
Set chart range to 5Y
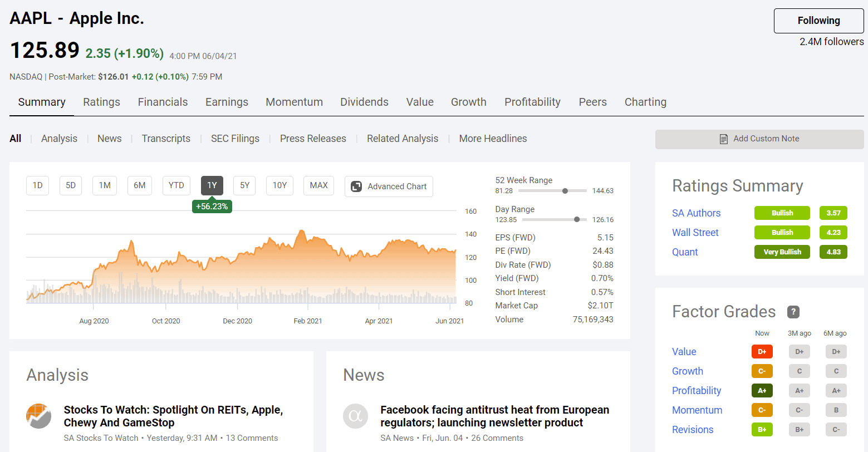[x=244, y=185]
